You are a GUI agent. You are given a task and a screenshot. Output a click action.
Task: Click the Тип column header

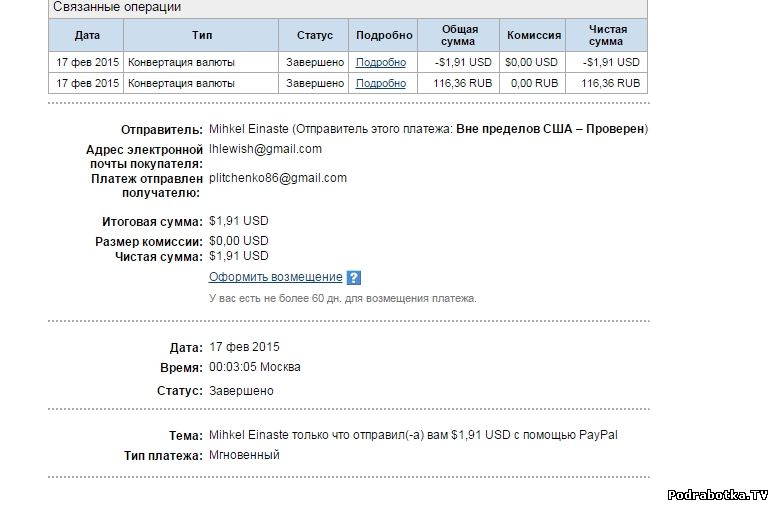click(202, 35)
